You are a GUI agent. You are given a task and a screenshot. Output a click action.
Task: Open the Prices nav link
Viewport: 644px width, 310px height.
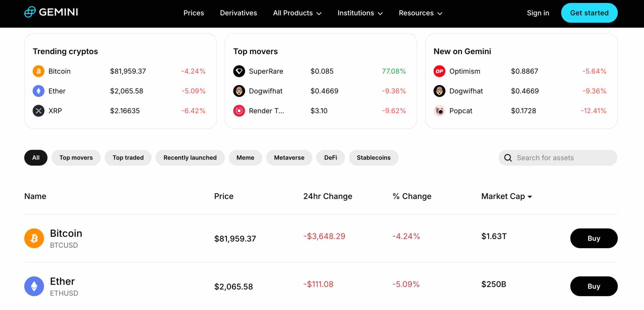pyautogui.click(x=194, y=13)
